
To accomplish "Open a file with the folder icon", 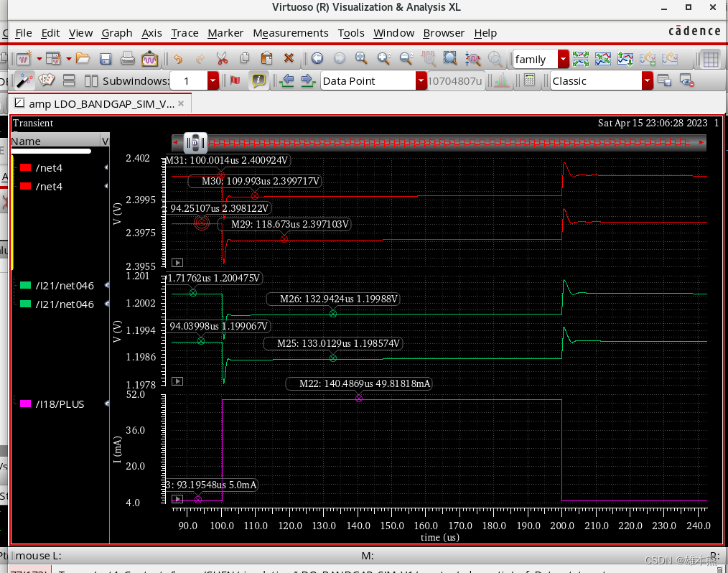I will [83, 58].
